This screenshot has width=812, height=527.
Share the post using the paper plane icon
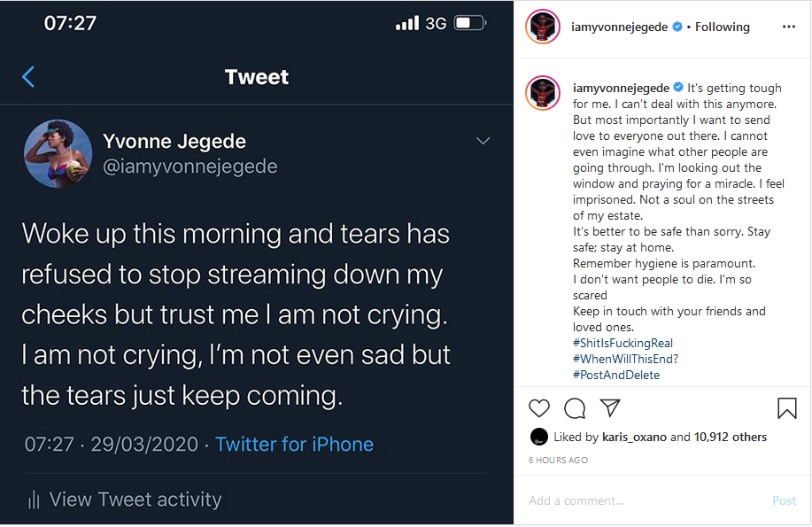click(610, 408)
